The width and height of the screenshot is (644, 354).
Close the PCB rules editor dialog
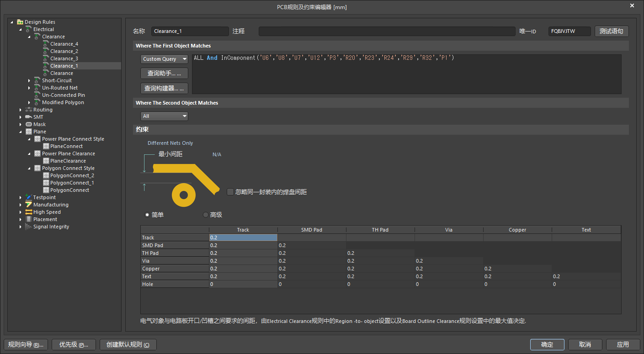[x=632, y=5]
